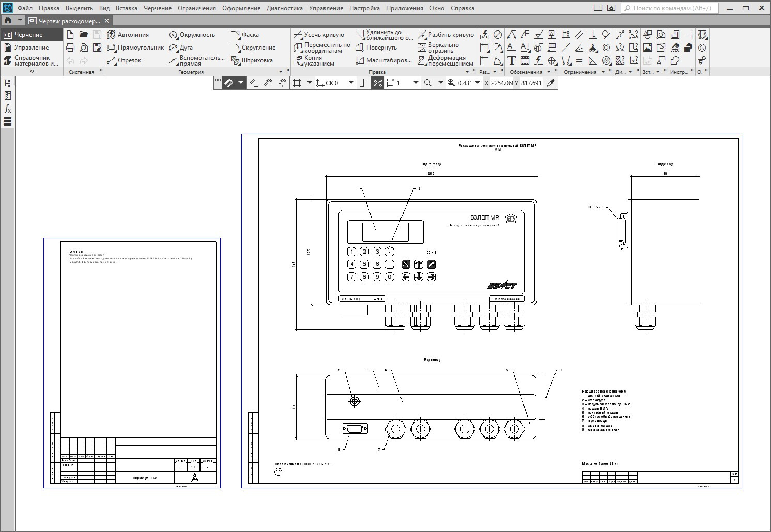Create a new document with the blank page icon
Viewport: 771px width, 532px height.
70,35
